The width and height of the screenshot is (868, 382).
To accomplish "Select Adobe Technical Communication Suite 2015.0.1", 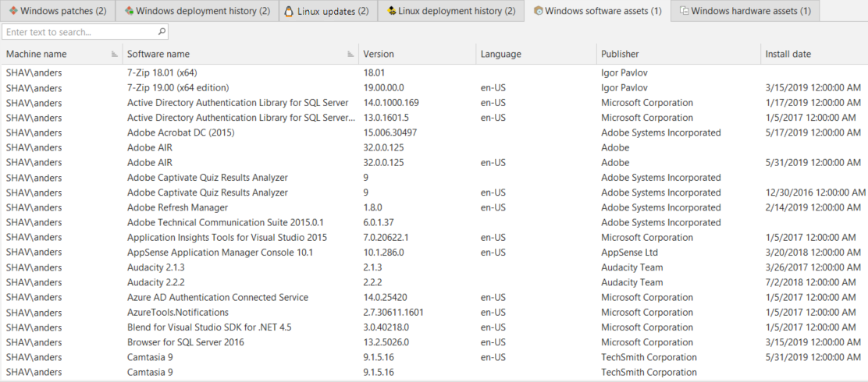I will (434, 222).
